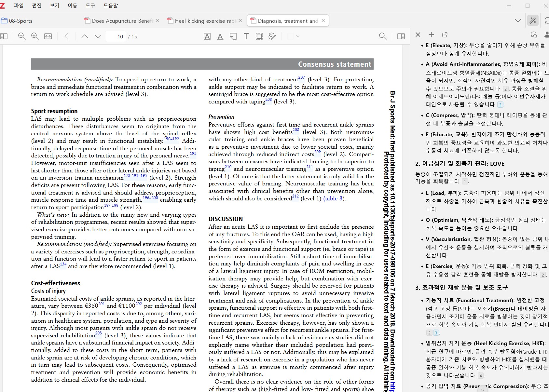The image size is (549, 392).
Task: Click the heading 3. 효과적인 재활 운동 및 보조 도구
Action: [x=461, y=287]
